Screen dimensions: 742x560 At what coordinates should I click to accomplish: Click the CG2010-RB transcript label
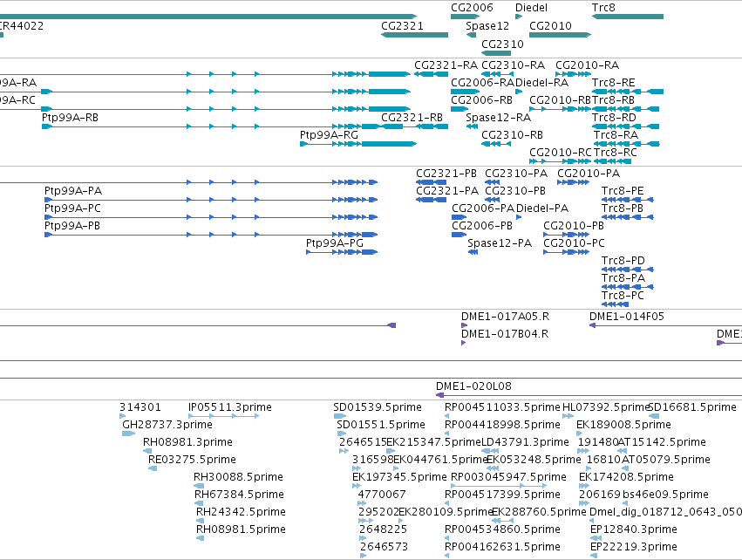[561, 100]
